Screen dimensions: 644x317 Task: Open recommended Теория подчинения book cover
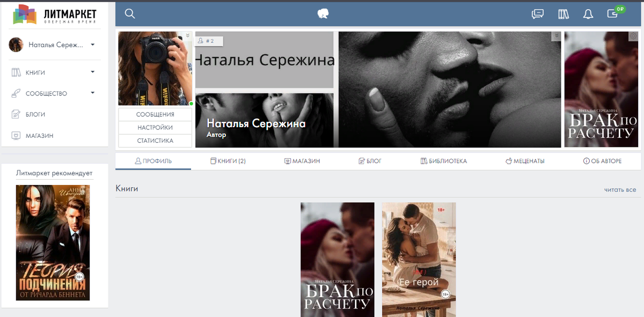click(x=53, y=242)
